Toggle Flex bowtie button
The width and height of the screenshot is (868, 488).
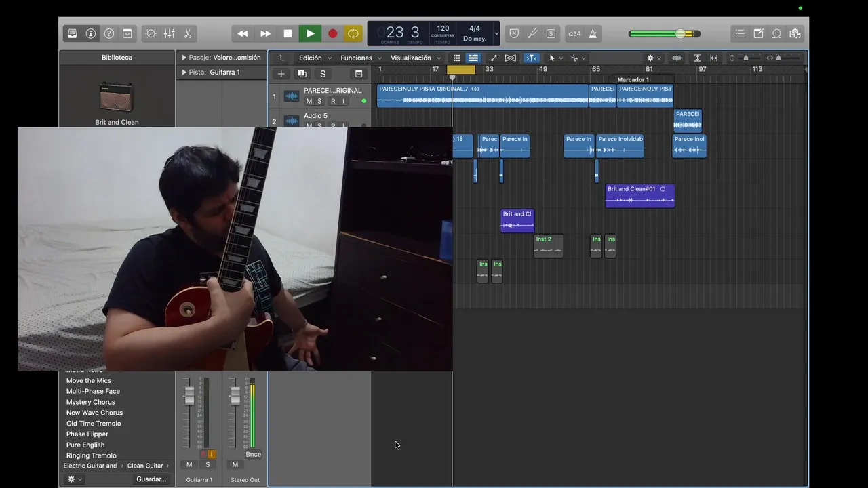pos(511,58)
